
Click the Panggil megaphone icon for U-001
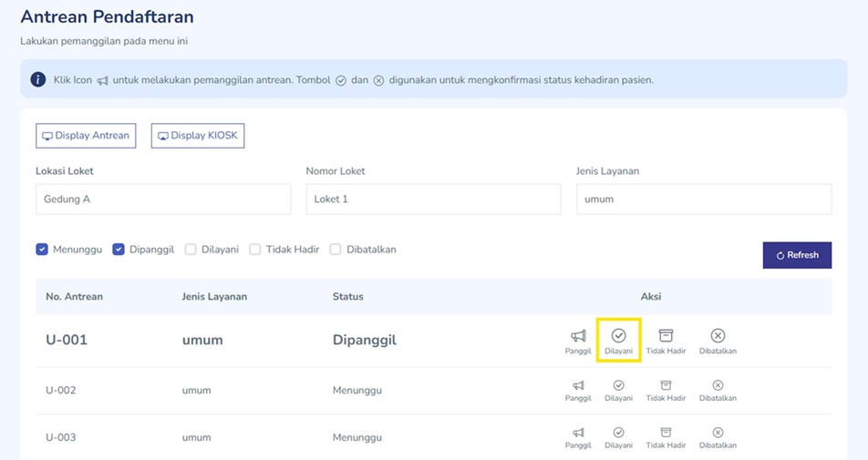[578, 335]
